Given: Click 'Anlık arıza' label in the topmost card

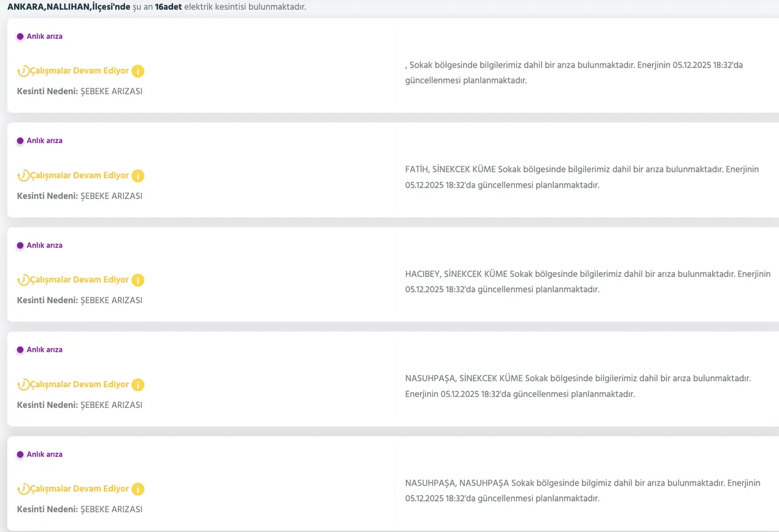Looking at the screenshot, I should (x=44, y=37).
